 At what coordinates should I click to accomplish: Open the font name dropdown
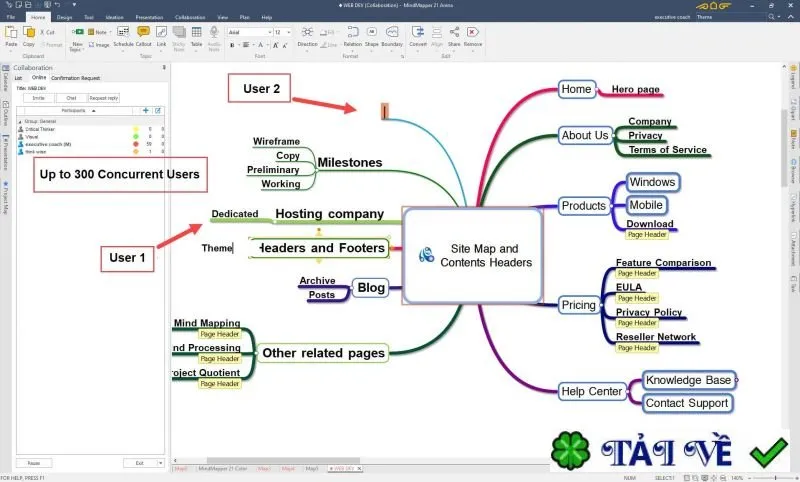(x=249, y=32)
